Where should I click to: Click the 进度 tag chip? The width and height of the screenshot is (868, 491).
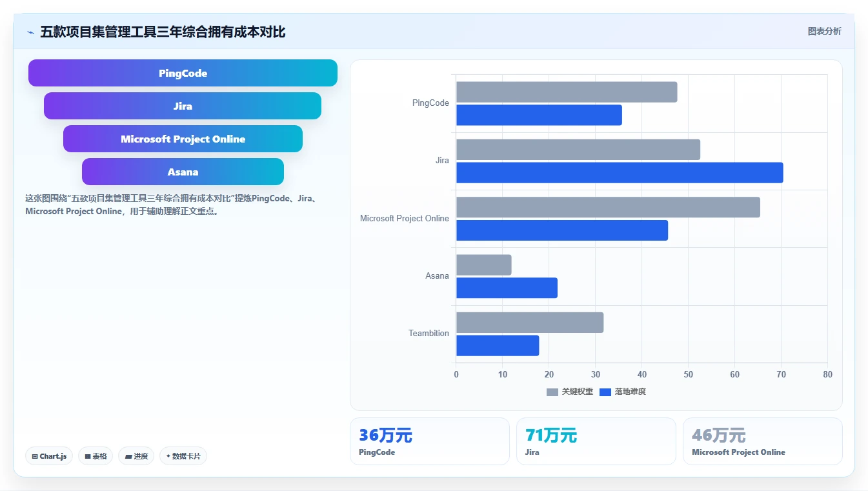136,456
